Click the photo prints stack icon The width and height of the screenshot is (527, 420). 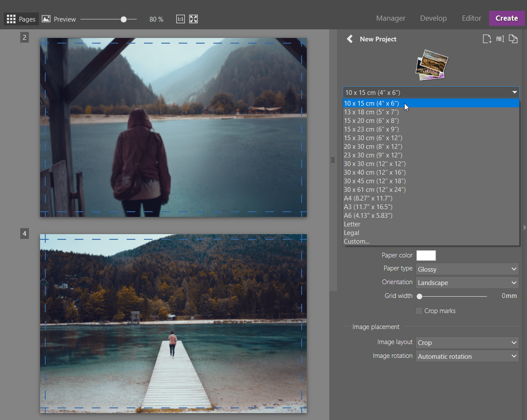click(431, 65)
